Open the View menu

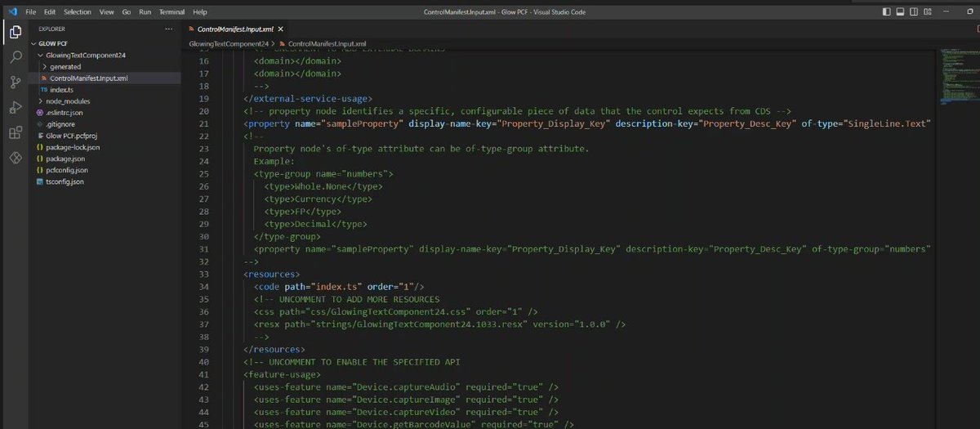(x=106, y=12)
